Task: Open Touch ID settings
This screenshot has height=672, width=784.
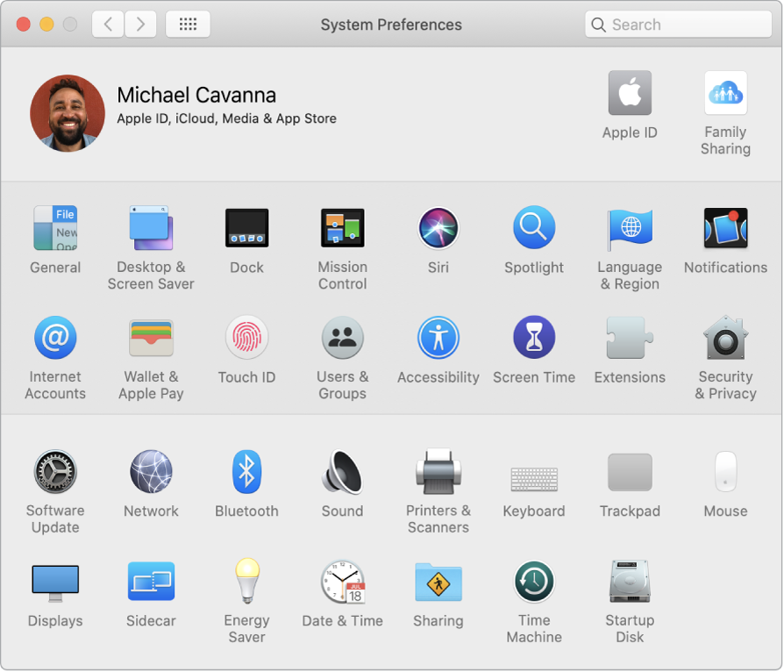Action: pos(246,338)
